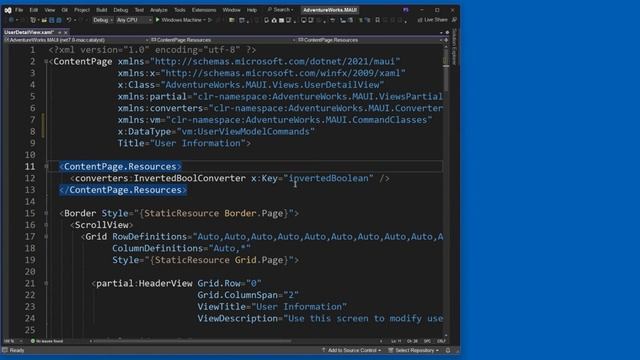Collapse the ContentPage element on line 2
This screenshot has width=640, height=360.
click(x=46, y=62)
